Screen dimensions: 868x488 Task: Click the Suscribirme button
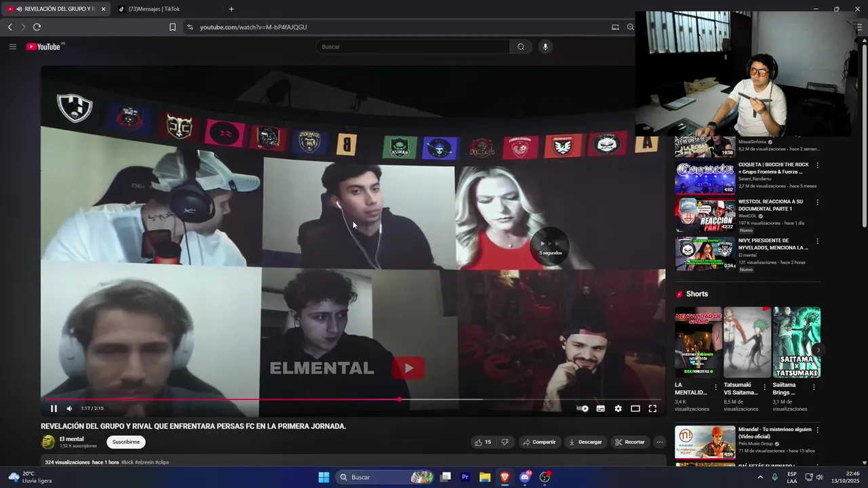coord(126,442)
